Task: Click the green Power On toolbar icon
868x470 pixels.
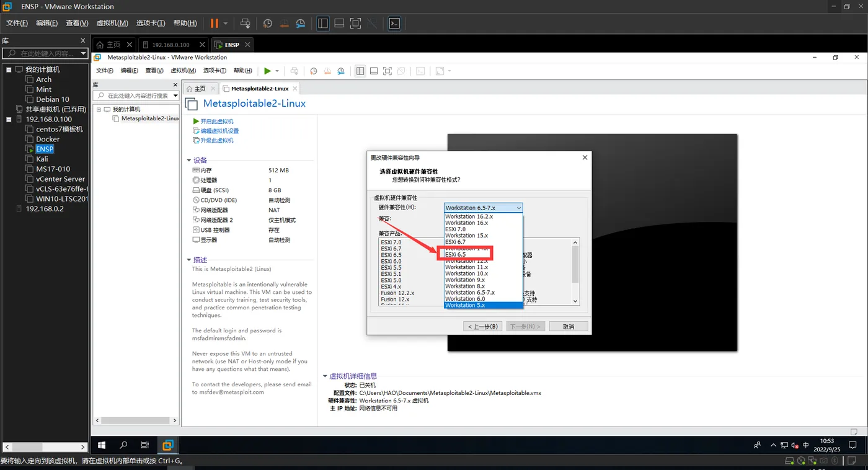Action: click(x=267, y=71)
